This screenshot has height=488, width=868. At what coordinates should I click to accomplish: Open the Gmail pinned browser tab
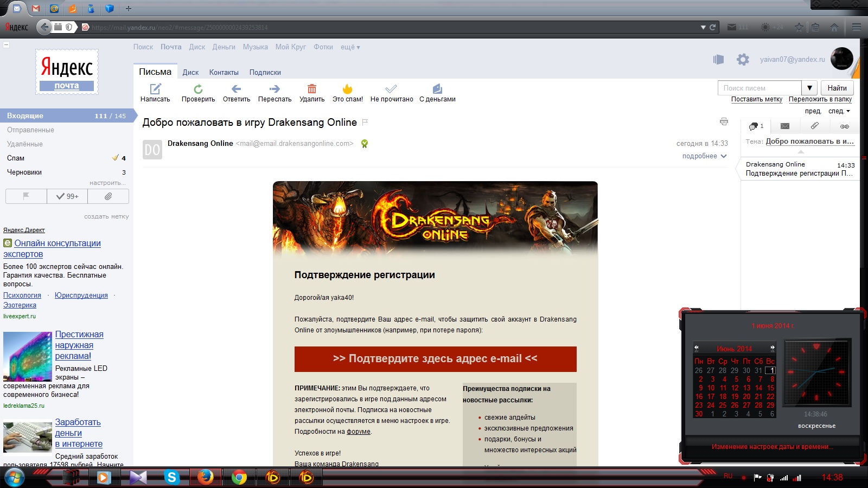[36, 8]
